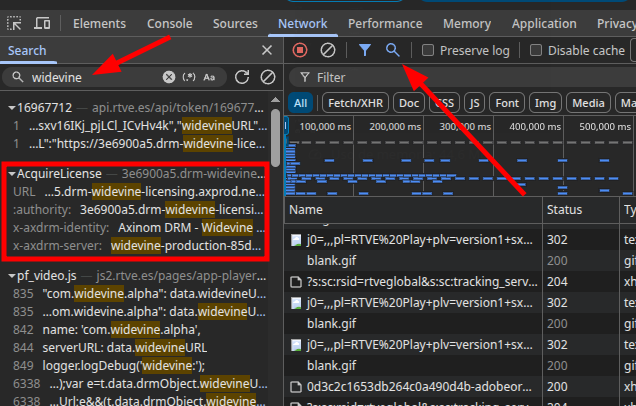Viewport: 636px width, 406px height.
Task: Refresh the search results
Action: point(242,77)
